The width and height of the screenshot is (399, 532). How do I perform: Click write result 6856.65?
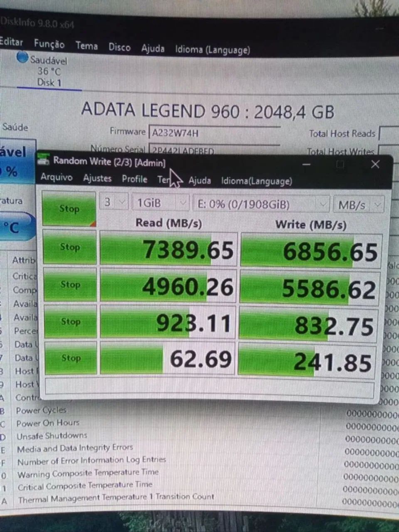311,251
